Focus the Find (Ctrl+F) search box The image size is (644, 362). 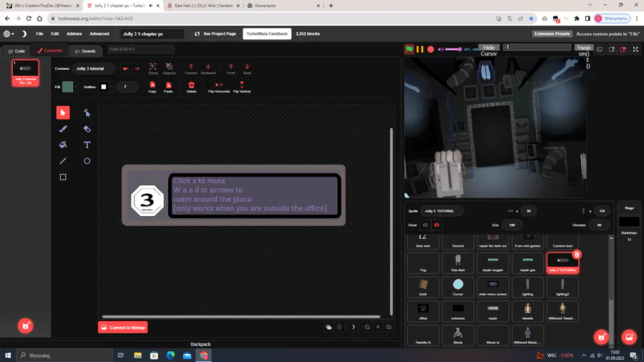[141, 49]
